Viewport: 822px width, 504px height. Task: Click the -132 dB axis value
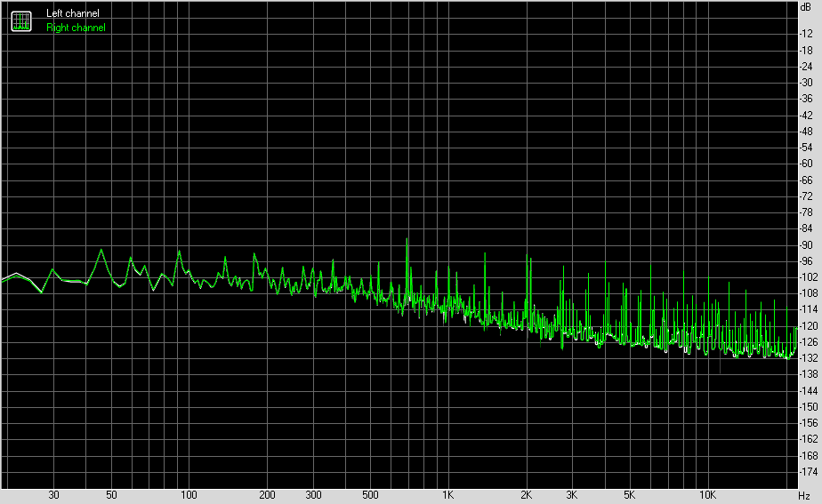point(808,358)
